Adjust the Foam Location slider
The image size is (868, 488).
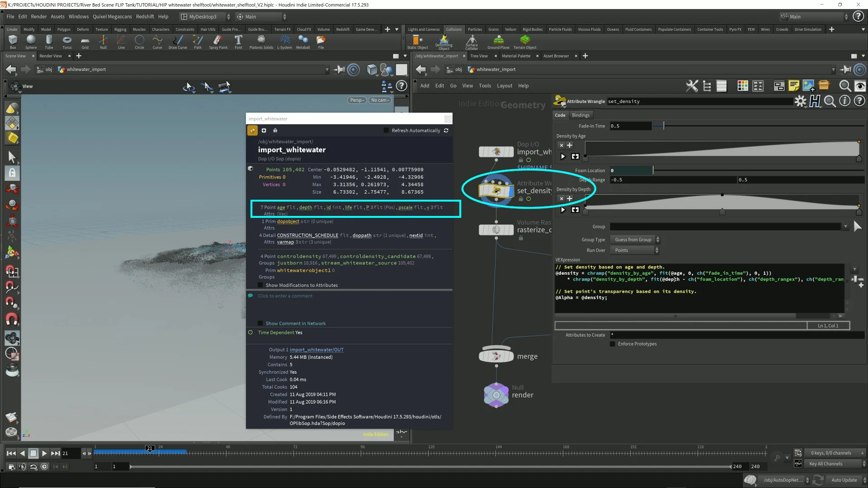click(x=759, y=171)
